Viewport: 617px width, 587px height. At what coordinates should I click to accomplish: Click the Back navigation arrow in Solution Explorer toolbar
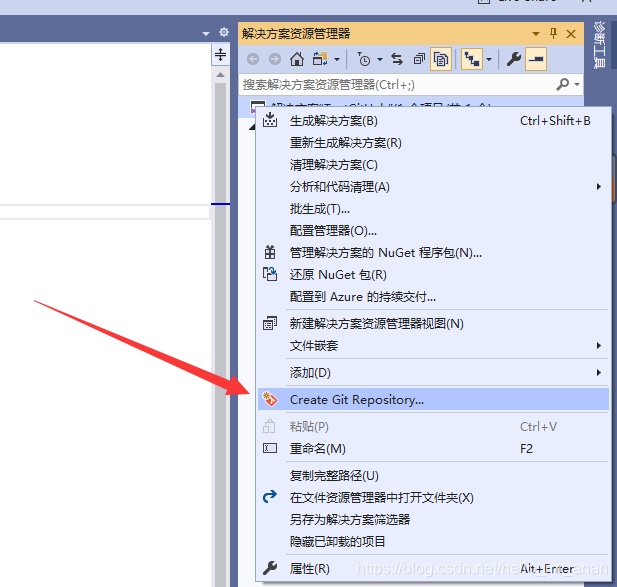click(x=253, y=59)
